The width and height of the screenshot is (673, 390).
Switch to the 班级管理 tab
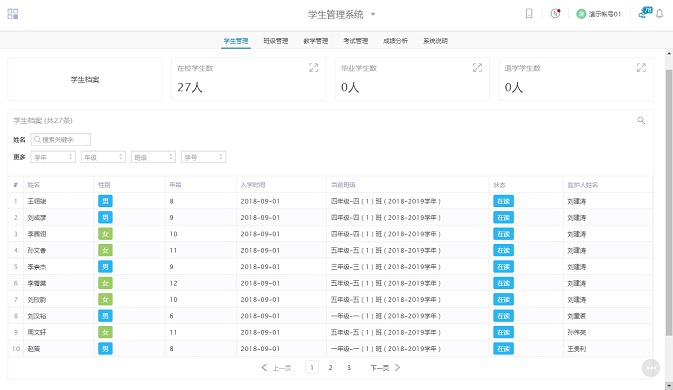(x=276, y=41)
